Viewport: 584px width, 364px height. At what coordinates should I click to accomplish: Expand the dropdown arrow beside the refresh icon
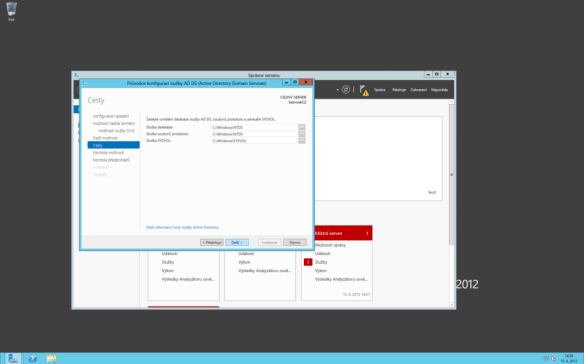(x=337, y=90)
